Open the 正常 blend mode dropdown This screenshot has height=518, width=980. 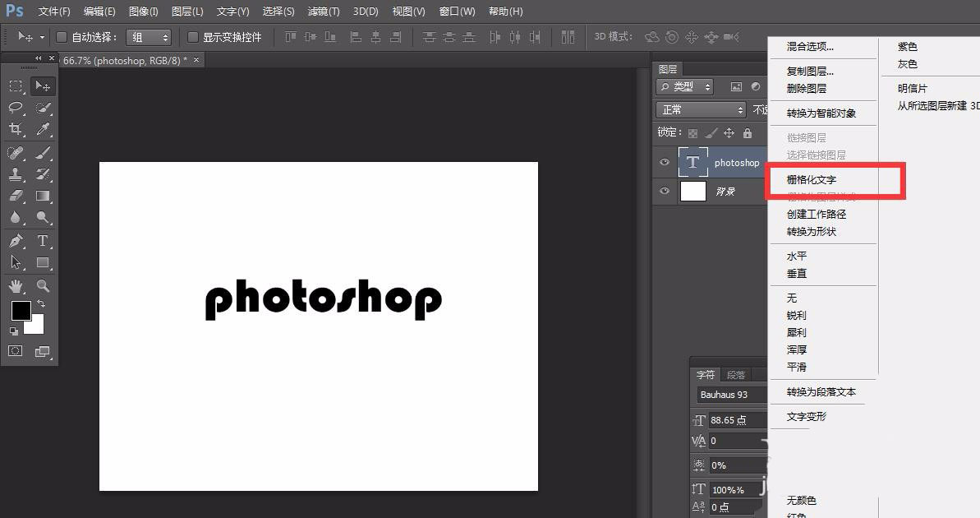click(x=701, y=109)
